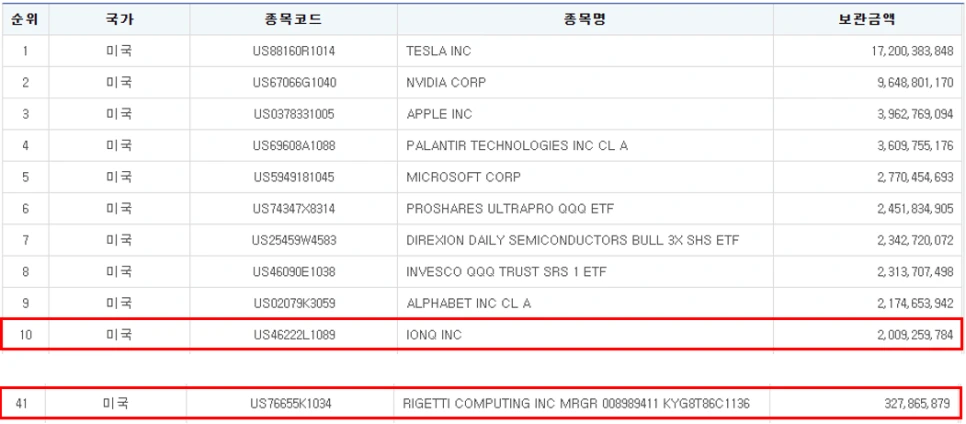Click the 종목명 column header

585,19
